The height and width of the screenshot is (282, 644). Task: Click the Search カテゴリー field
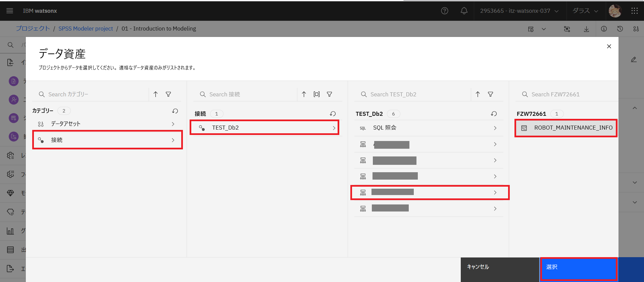pyautogui.click(x=91, y=94)
